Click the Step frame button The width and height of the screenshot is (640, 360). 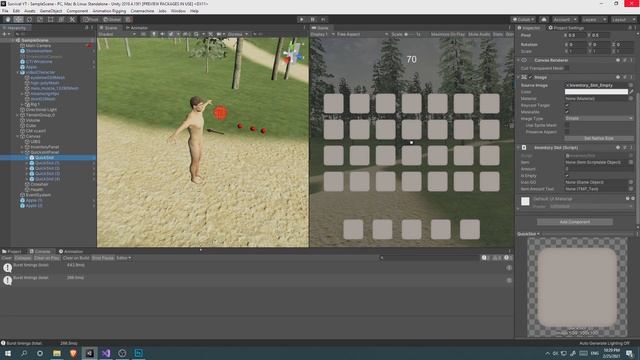[323, 19]
